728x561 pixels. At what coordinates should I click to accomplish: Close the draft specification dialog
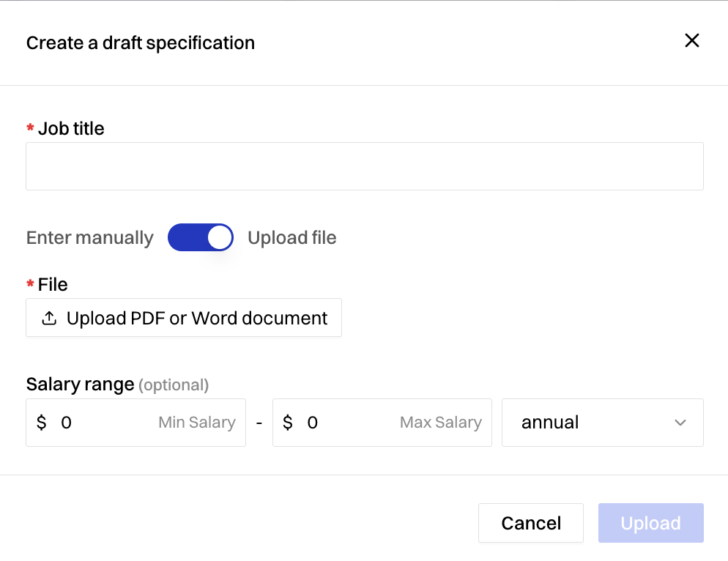coord(692,41)
